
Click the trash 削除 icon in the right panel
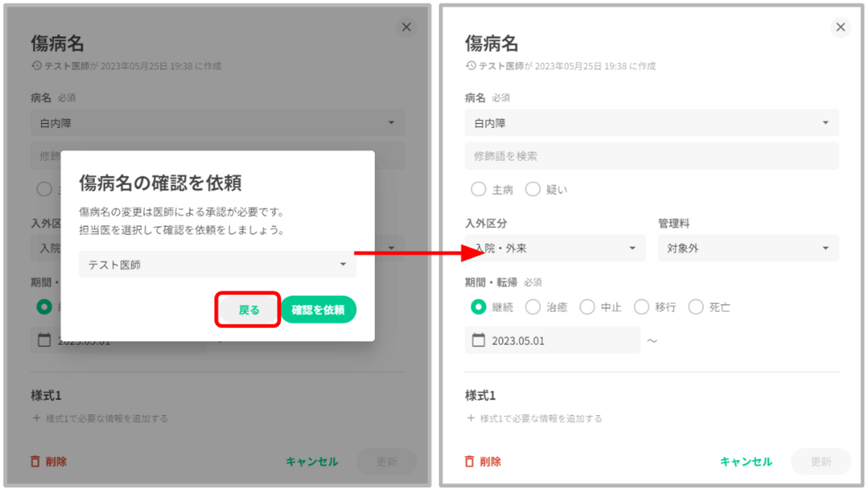469,461
